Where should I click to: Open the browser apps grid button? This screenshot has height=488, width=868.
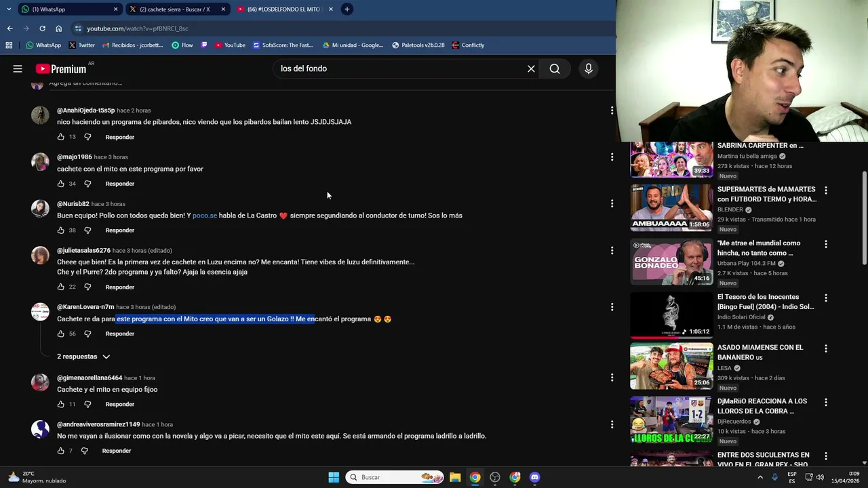click(9, 45)
